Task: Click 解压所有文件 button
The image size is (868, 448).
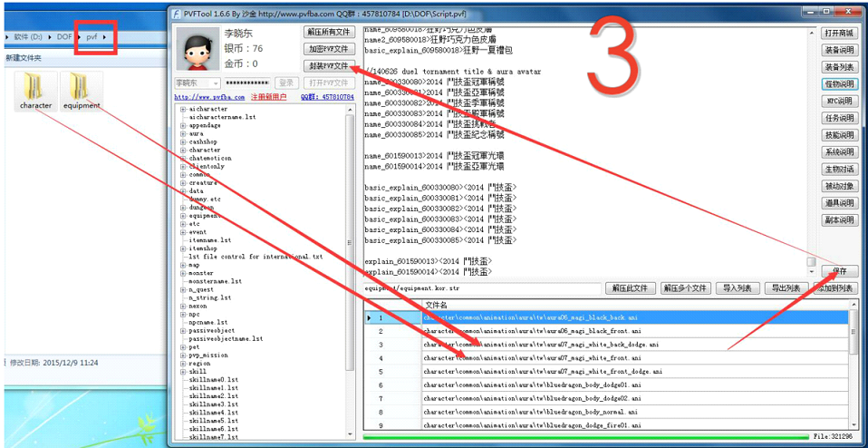Action: coord(328,32)
